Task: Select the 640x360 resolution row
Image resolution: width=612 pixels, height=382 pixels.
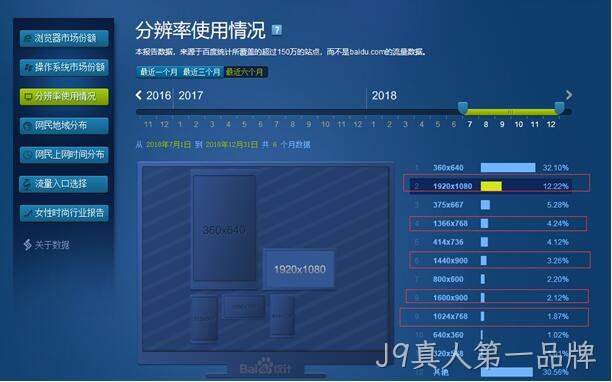Action: point(492,335)
